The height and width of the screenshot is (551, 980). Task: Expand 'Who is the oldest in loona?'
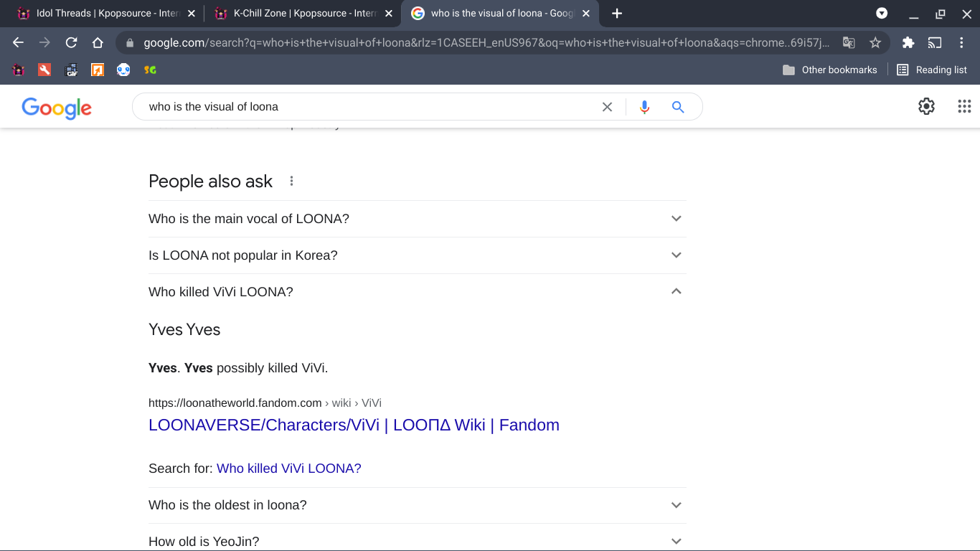(418, 505)
